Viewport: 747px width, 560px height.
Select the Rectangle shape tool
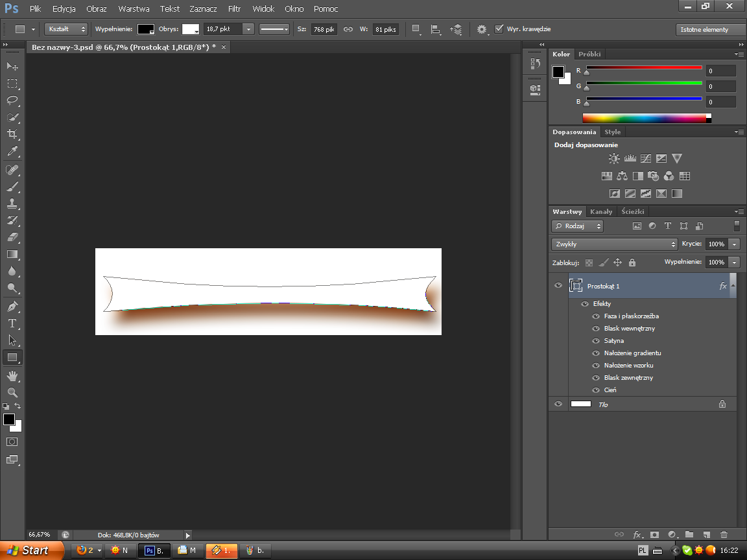point(12,357)
